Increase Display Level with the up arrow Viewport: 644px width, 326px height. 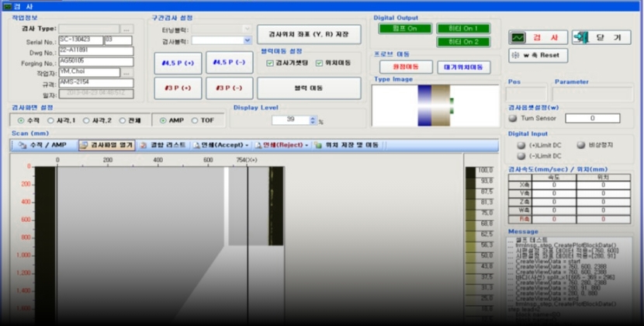pos(313,119)
